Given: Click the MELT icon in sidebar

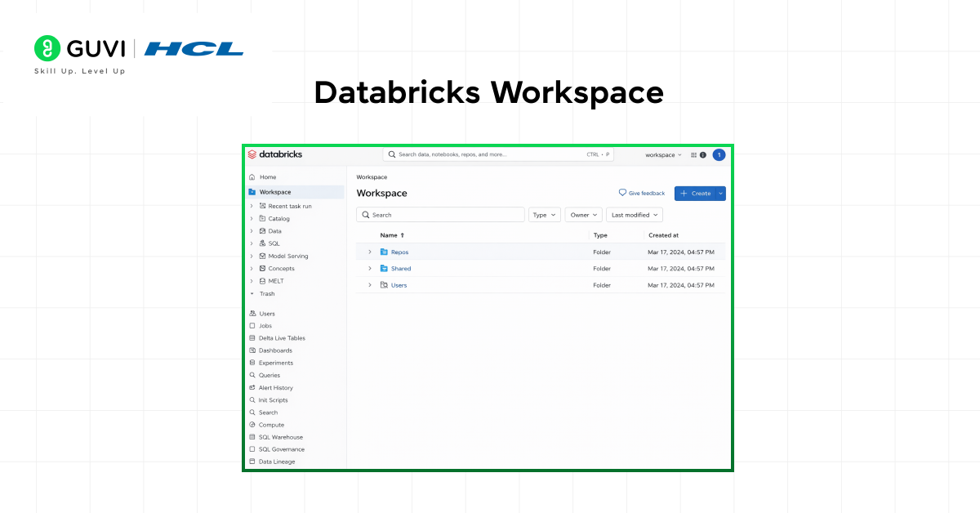Looking at the screenshot, I should tap(262, 281).
